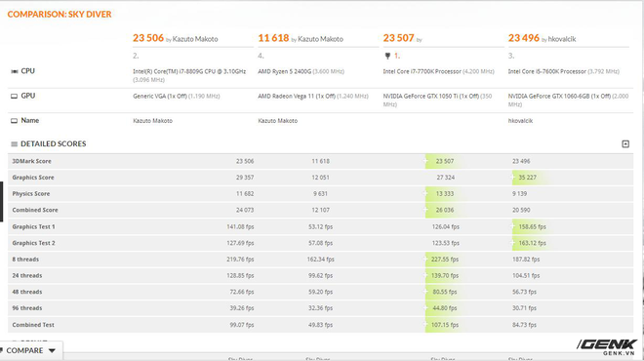
Task: Click the trophy icon for rank 1
Action: click(x=387, y=56)
